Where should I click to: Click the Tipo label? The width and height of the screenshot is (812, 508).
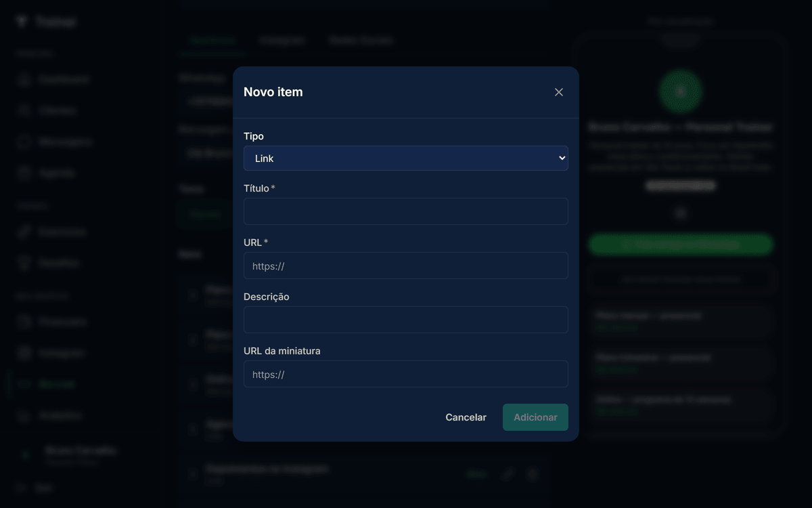[x=254, y=136]
